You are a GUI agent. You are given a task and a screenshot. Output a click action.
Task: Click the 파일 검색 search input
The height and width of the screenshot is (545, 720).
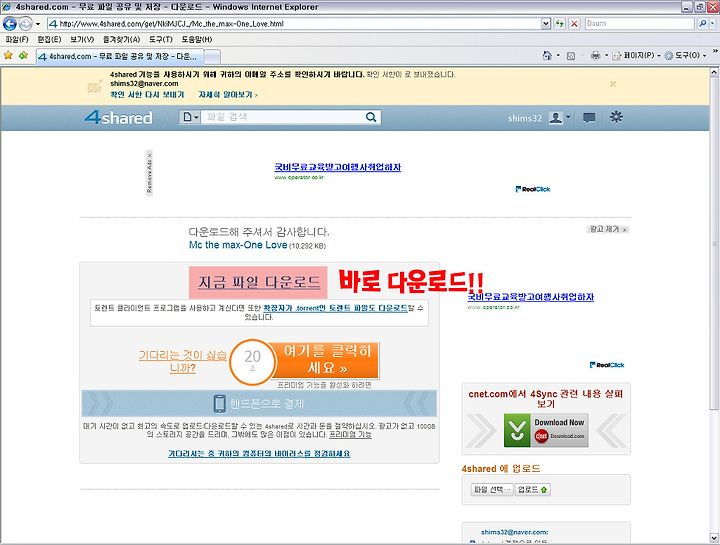click(282, 117)
